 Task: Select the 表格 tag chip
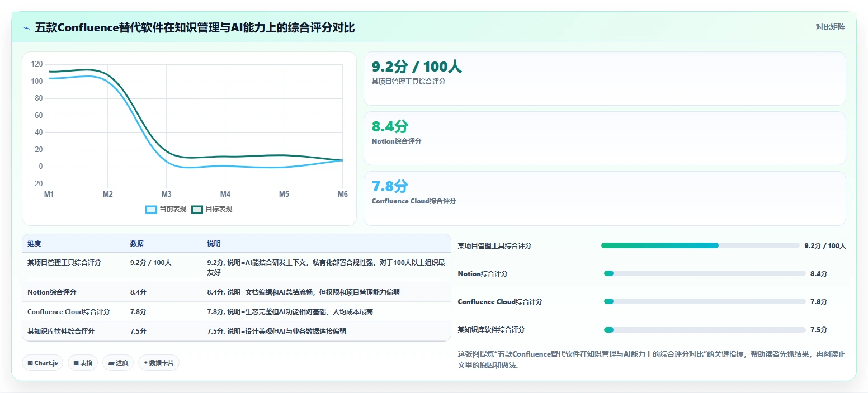(x=83, y=363)
